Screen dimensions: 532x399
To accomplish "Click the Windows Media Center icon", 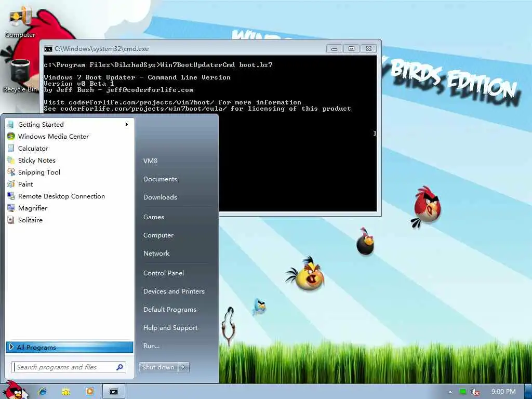I will tap(11, 137).
